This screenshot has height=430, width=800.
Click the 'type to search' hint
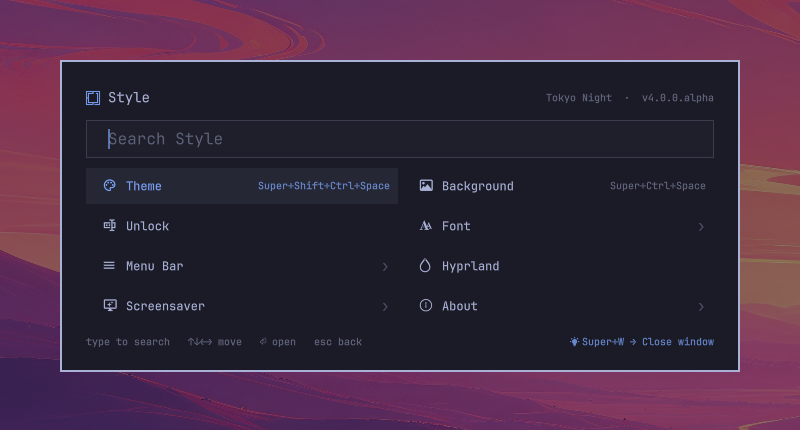click(x=128, y=342)
